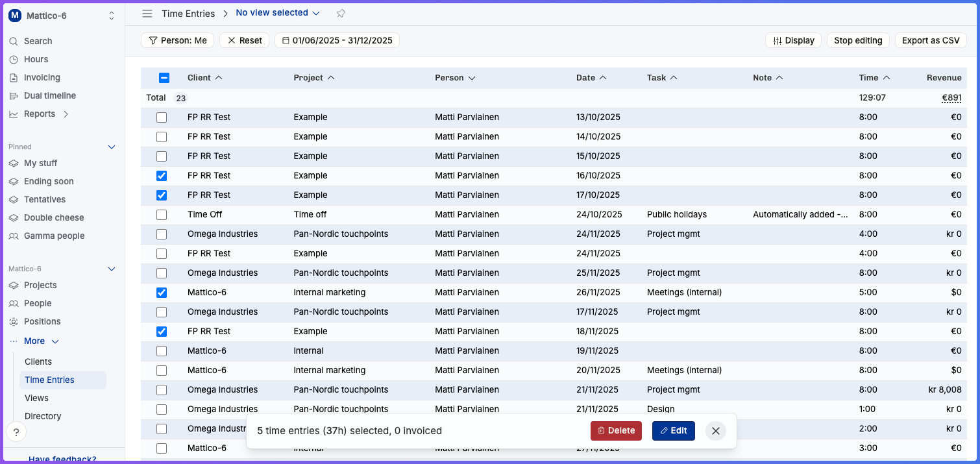980x464 pixels.
Task: Click the help question mark icon
Action: pyautogui.click(x=16, y=432)
